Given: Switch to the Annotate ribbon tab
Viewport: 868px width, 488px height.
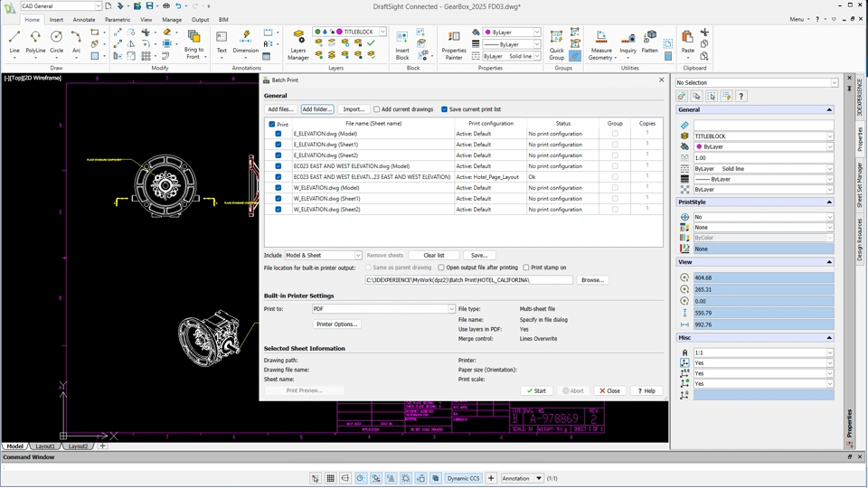Looking at the screenshot, I should point(84,19).
